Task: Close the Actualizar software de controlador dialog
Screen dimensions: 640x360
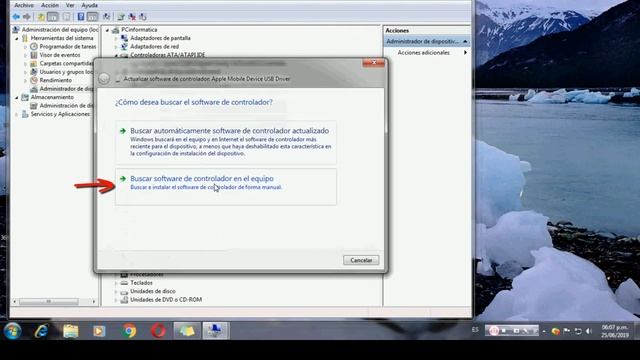Action: (x=373, y=62)
